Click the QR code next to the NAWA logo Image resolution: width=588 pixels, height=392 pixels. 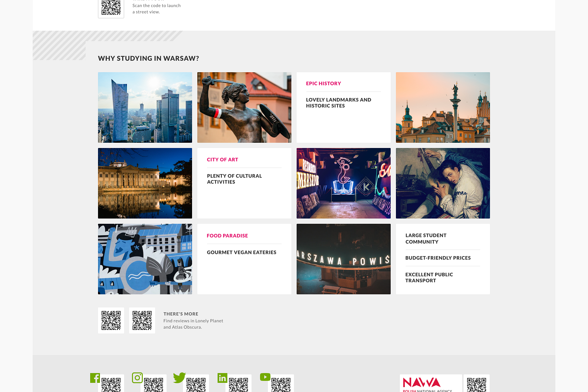(x=477, y=384)
